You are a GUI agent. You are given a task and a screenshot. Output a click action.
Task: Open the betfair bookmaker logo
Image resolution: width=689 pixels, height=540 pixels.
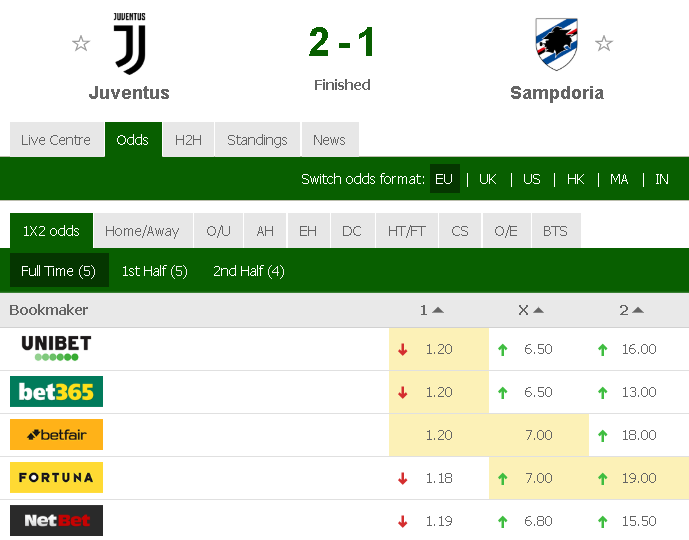coord(56,435)
